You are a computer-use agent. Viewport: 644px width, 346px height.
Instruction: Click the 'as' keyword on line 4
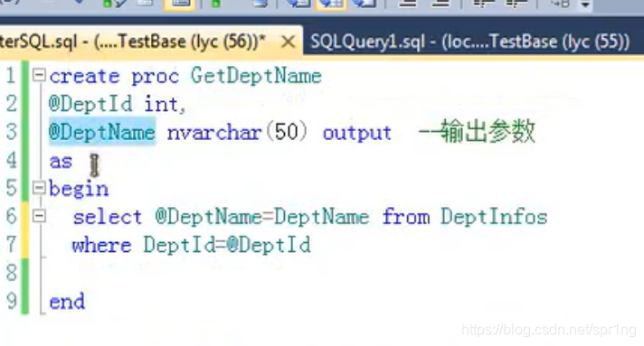61,162
